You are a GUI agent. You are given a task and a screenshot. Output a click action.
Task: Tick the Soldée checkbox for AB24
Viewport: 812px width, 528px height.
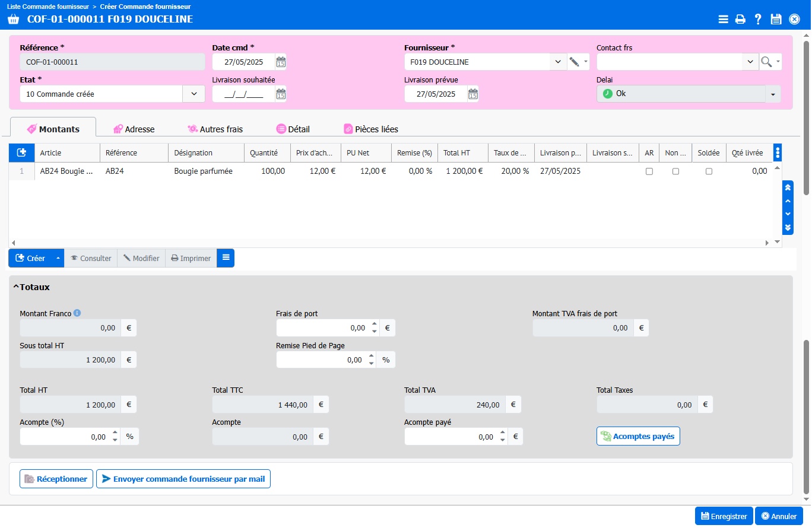pos(709,171)
